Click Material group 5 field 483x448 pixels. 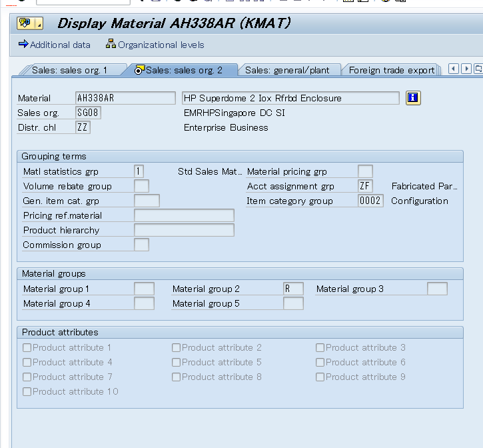click(x=293, y=303)
